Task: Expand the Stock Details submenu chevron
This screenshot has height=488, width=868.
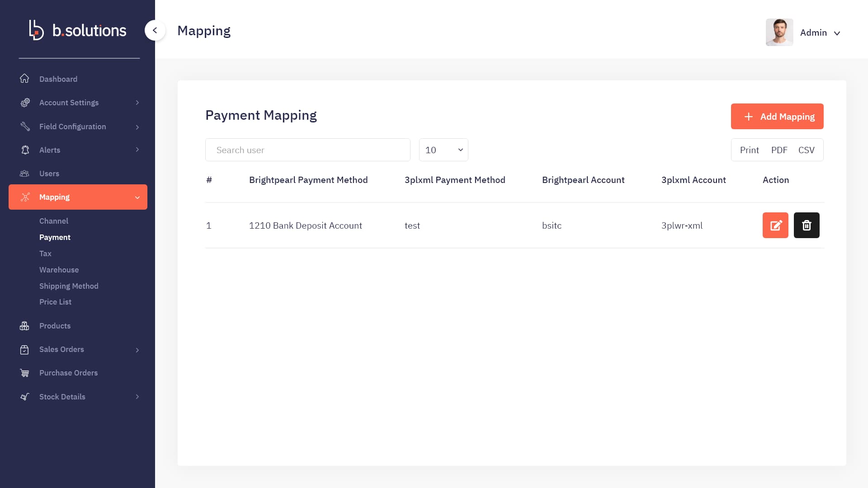Action: coord(137,397)
